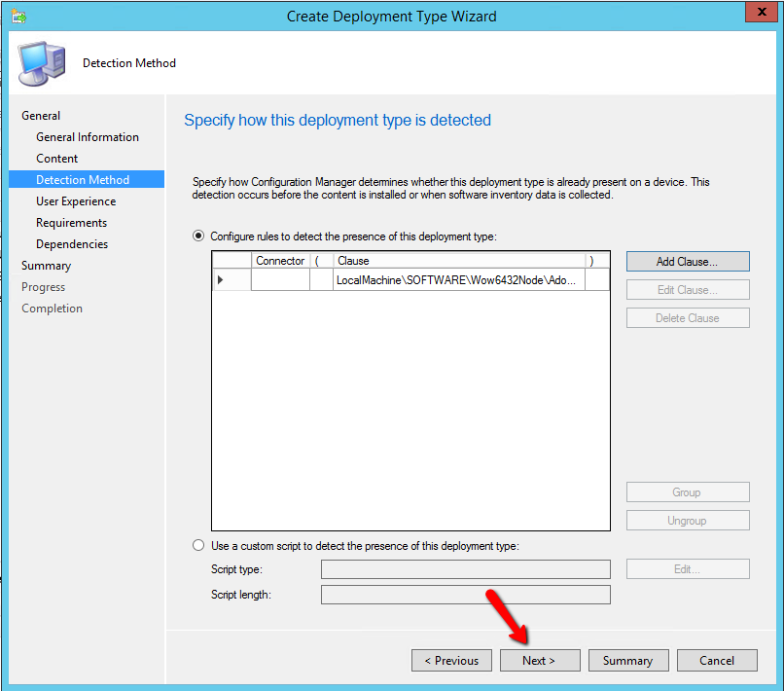Go to the Content wizard step
The image size is (784, 691).
pos(57,159)
